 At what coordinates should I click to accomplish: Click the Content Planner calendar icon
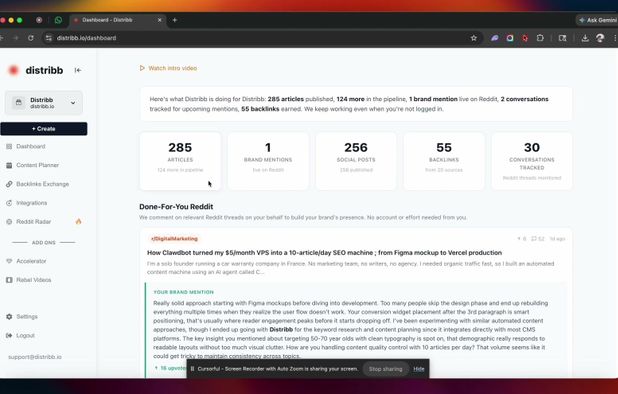9,165
